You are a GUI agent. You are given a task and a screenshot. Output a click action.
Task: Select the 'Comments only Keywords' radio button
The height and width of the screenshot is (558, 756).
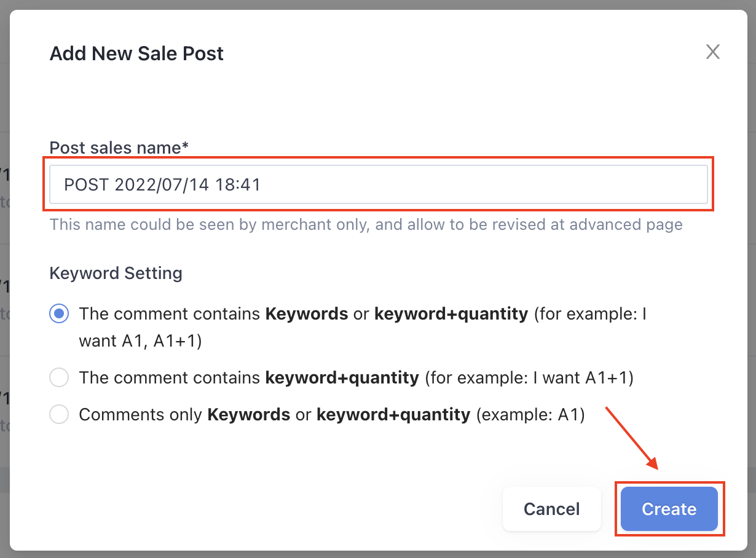coord(59,415)
